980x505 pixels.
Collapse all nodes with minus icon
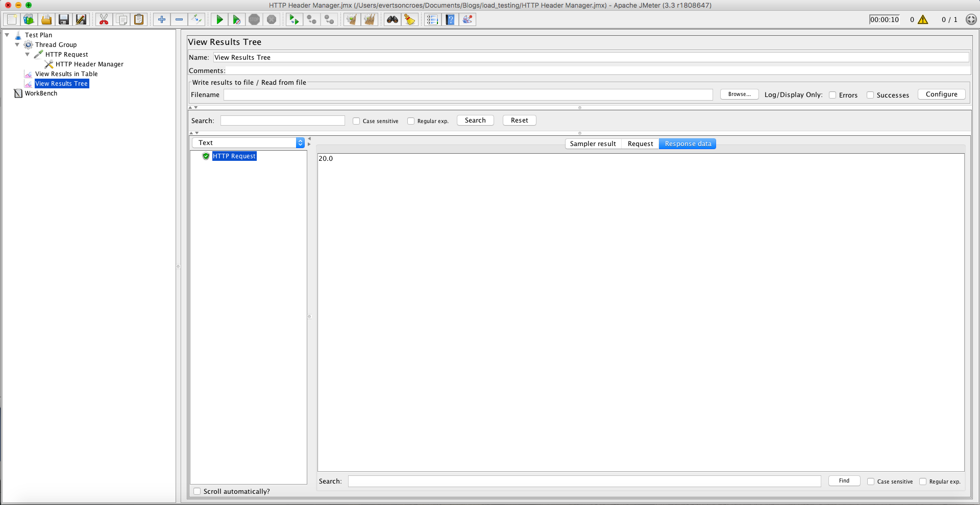tap(179, 19)
